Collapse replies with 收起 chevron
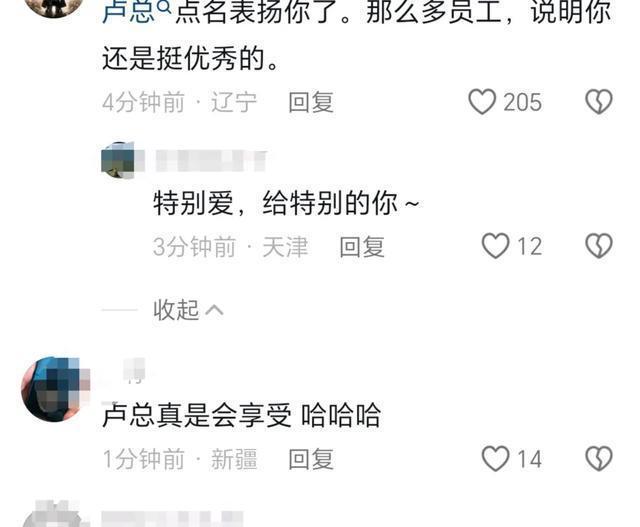This screenshot has height=527, width=640. [x=188, y=310]
